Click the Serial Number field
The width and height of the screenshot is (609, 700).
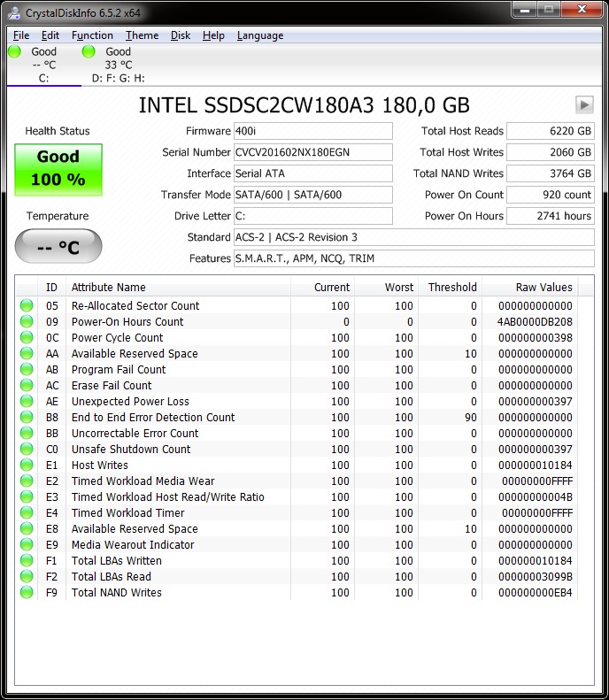312,152
